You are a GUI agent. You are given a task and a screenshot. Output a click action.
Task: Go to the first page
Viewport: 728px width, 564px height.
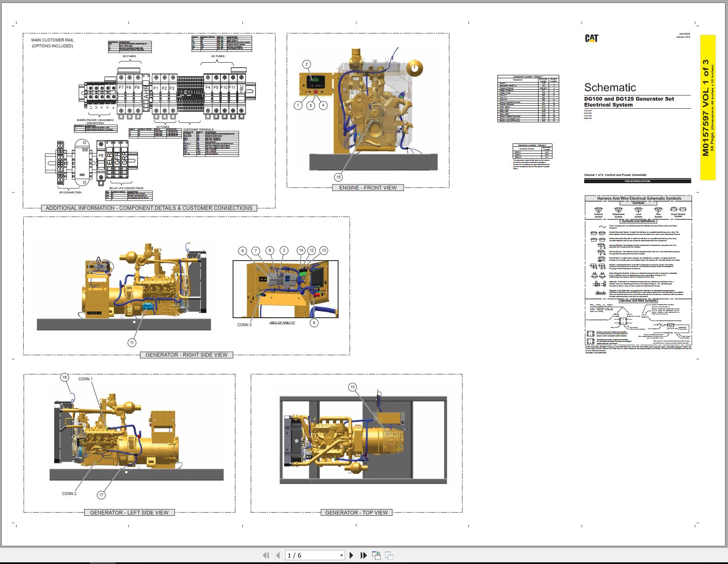point(266,555)
